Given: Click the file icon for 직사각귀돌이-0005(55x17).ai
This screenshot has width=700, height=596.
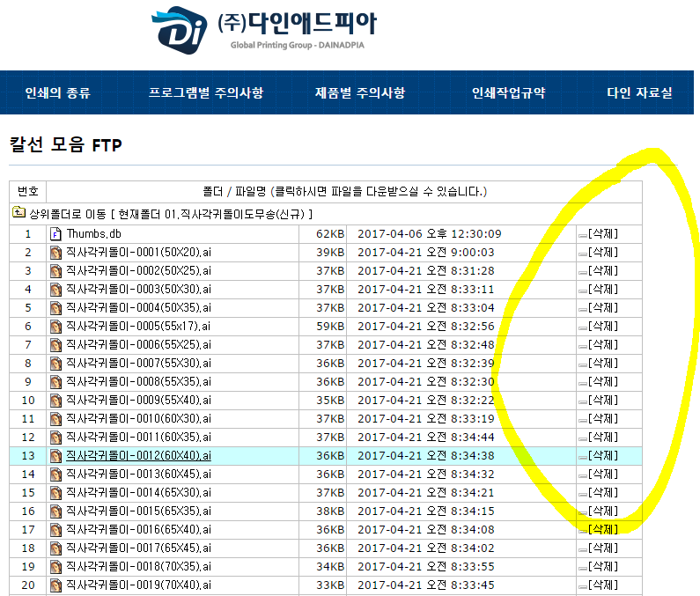Looking at the screenshot, I should pyautogui.click(x=55, y=327).
